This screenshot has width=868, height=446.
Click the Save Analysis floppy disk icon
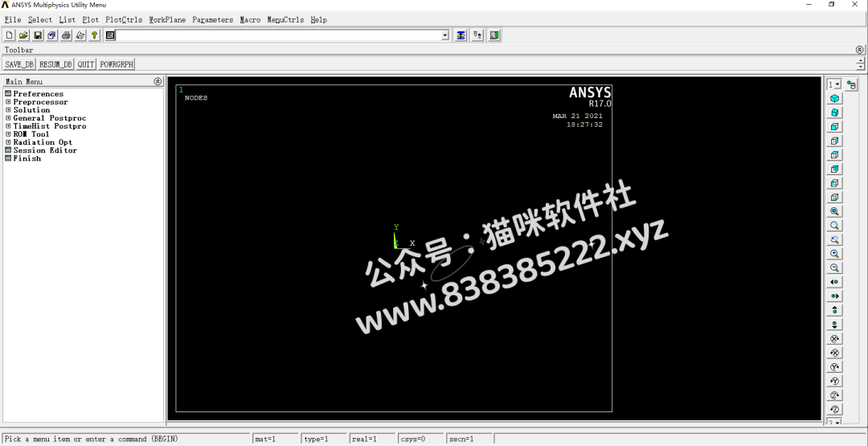click(x=38, y=35)
